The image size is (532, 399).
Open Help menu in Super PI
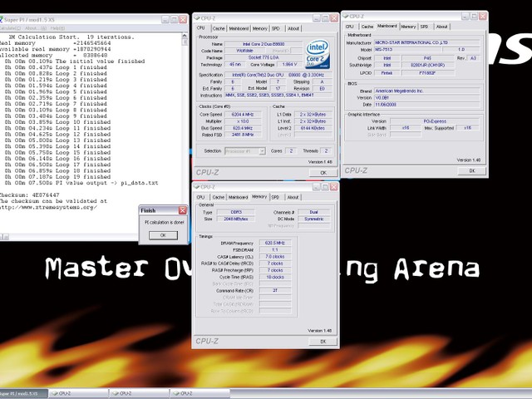(x=57, y=28)
